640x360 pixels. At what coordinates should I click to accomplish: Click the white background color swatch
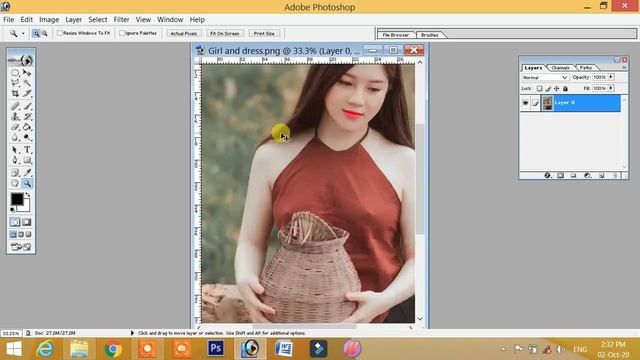click(25, 207)
